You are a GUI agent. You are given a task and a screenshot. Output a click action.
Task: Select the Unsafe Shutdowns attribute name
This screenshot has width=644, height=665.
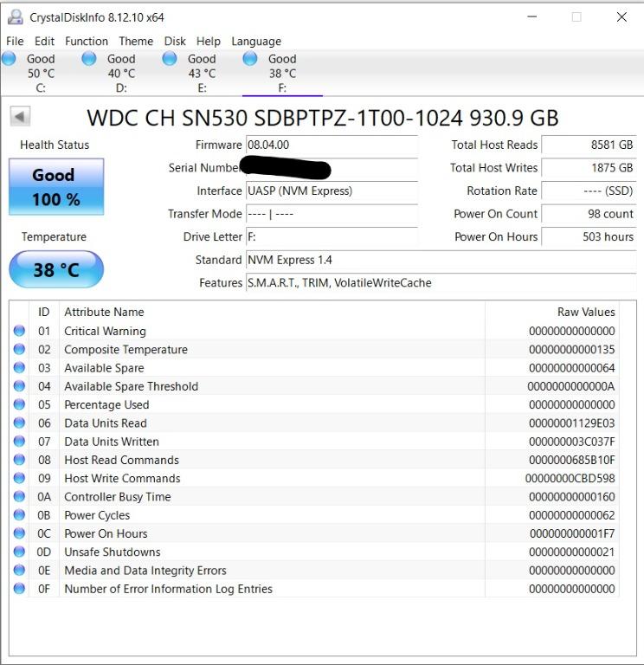click(x=113, y=552)
